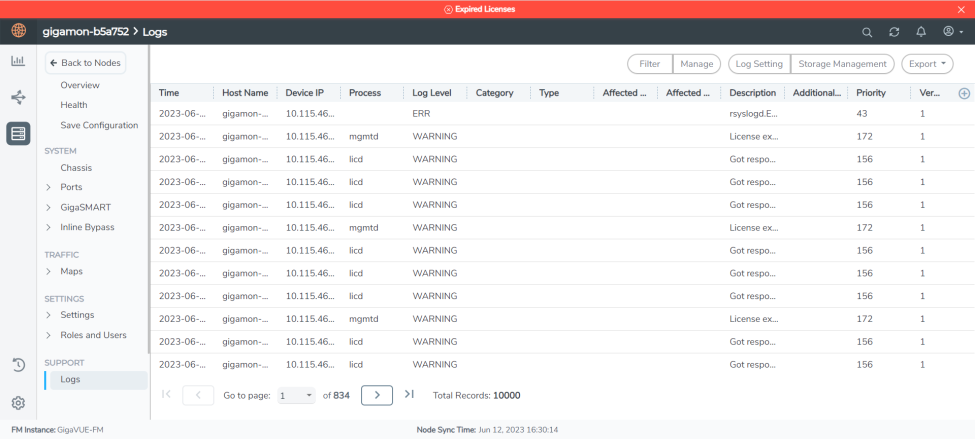This screenshot has width=975, height=439.
Task: Click the history clock icon in sidebar
Action: pyautogui.click(x=18, y=365)
